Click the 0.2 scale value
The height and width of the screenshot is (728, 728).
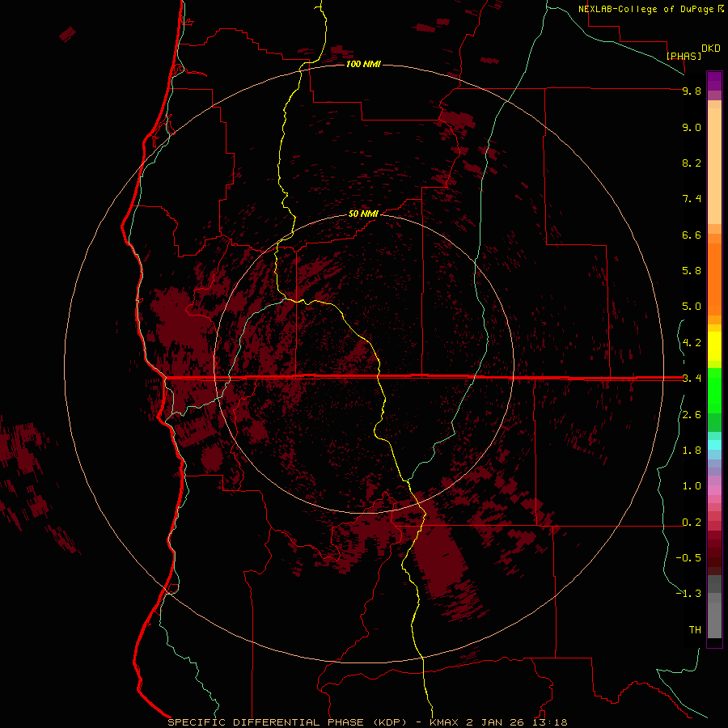(x=692, y=523)
